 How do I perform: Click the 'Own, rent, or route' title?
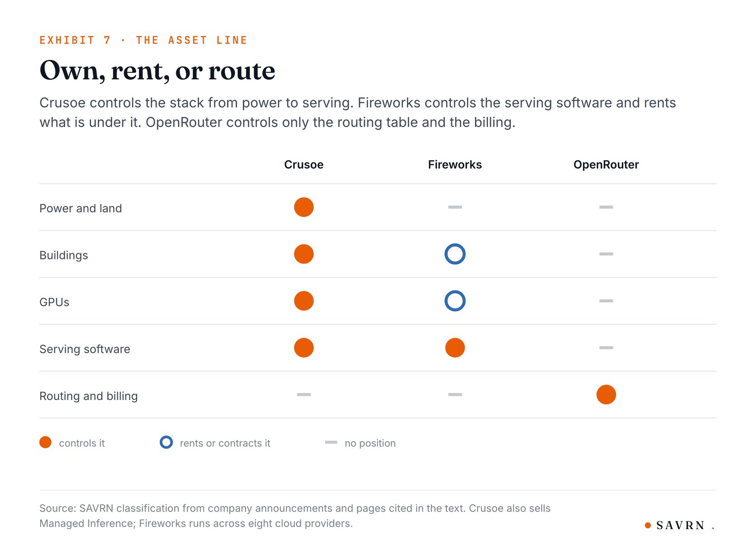tap(157, 71)
